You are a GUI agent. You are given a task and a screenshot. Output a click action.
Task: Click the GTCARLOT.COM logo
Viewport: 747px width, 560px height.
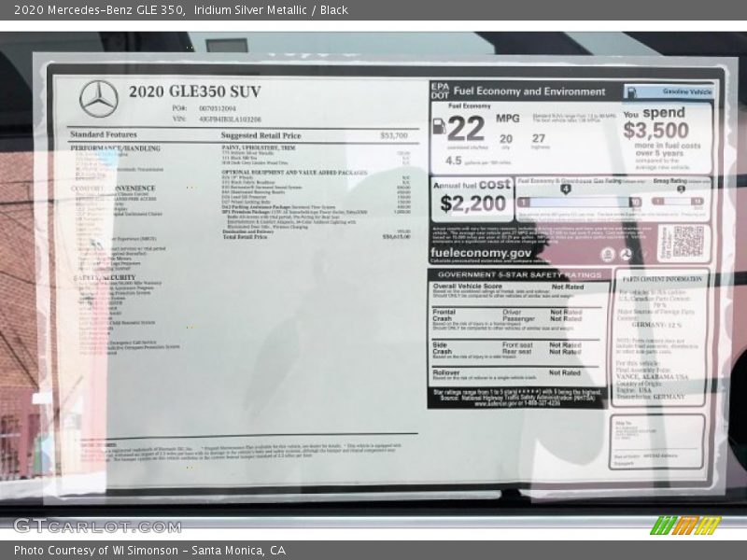[x=98, y=526]
